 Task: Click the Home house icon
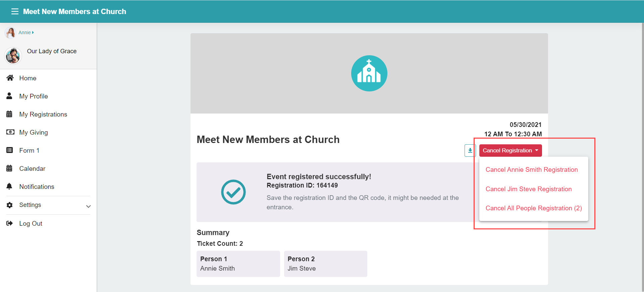coord(10,78)
